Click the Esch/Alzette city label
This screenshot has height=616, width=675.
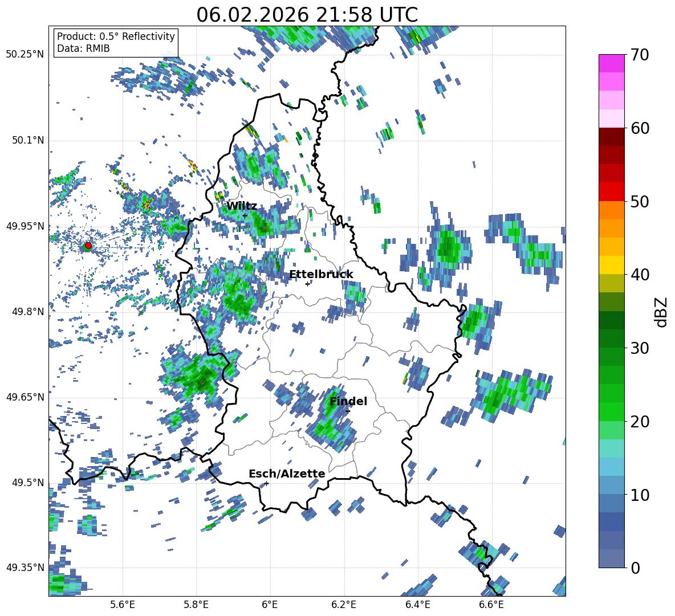287,474
